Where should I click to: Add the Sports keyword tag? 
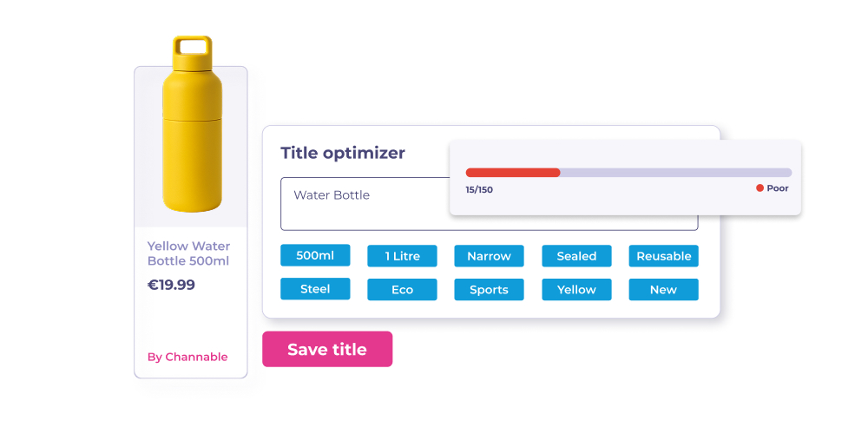489,290
